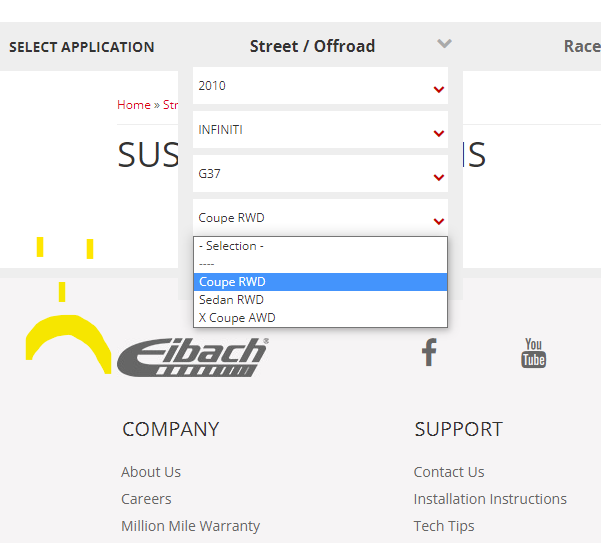Viewport: 601px width, 543px height.
Task: Pick the '- Selection -' list option
Action: [231, 246]
